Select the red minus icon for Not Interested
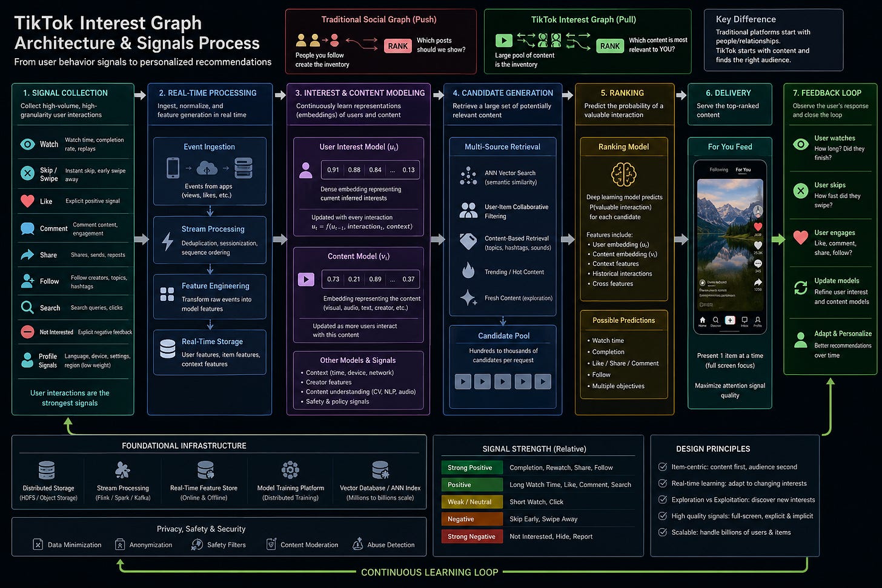This screenshot has width=882, height=588. pyautogui.click(x=27, y=332)
